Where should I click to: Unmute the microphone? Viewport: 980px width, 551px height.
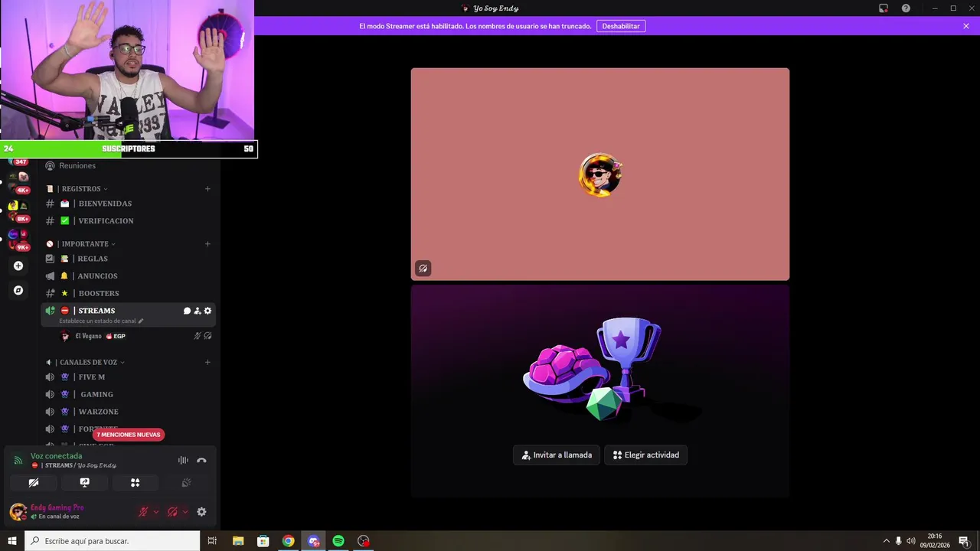coord(143,512)
